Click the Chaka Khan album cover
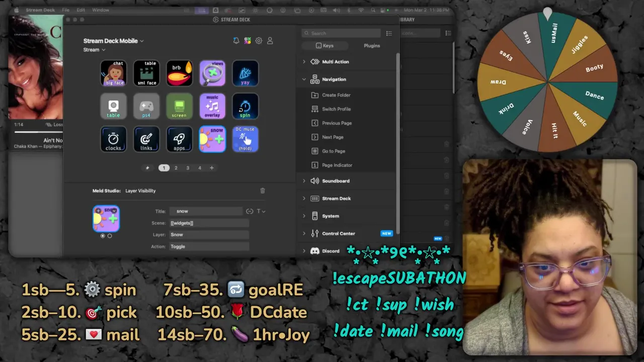The image size is (644, 362). point(36,67)
